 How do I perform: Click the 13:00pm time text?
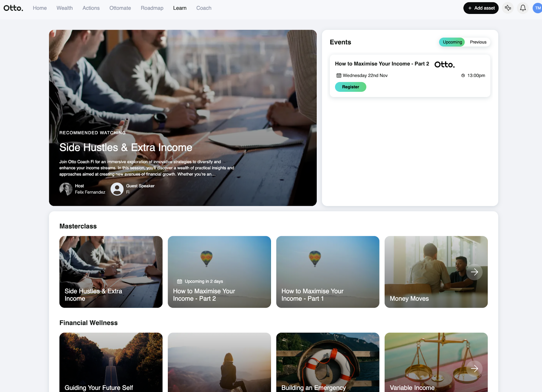(476, 75)
